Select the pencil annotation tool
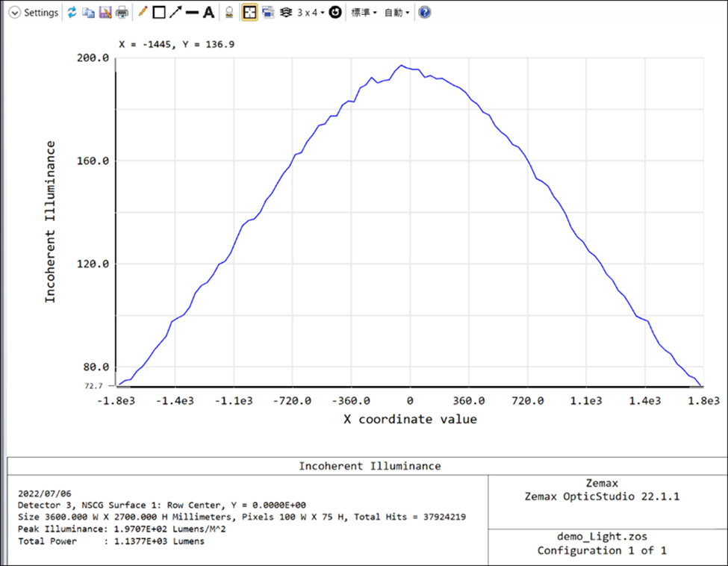 143,13
